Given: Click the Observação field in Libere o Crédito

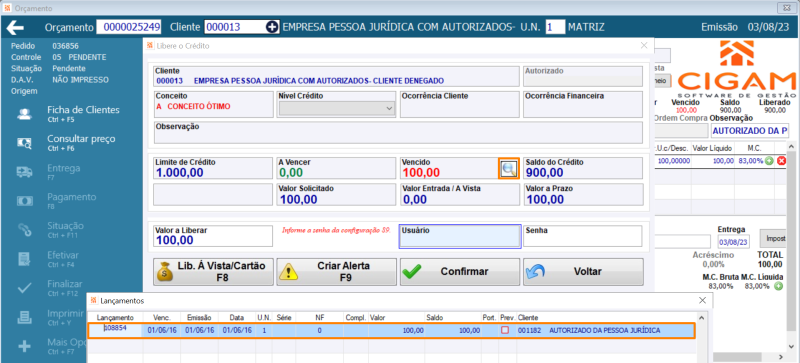Looking at the screenshot, I should [398, 133].
